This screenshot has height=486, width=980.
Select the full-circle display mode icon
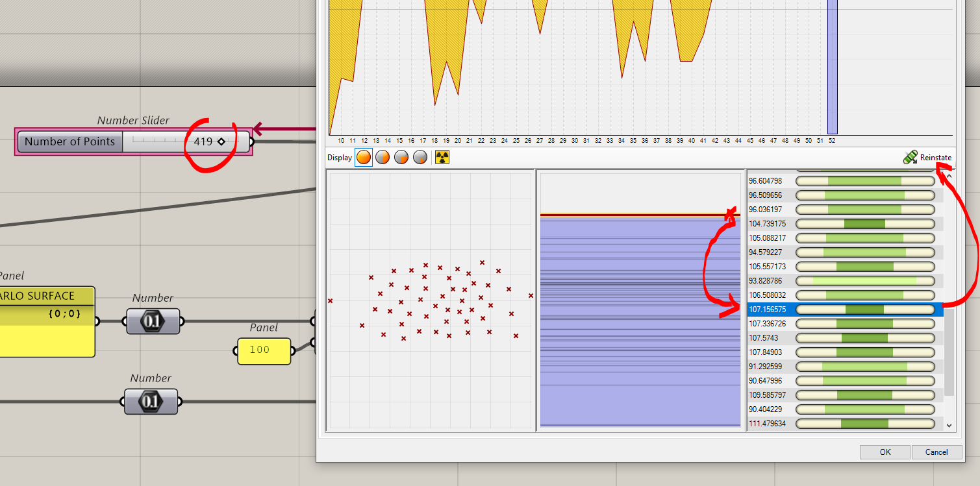tap(364, 158)
